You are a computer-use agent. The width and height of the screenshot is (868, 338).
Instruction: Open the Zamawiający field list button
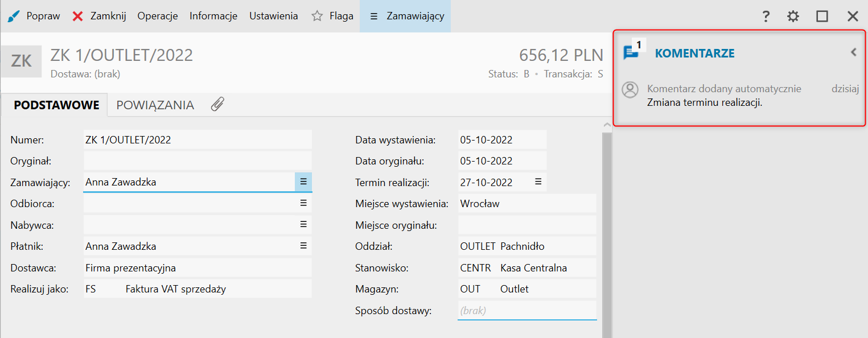click(303, 182)
